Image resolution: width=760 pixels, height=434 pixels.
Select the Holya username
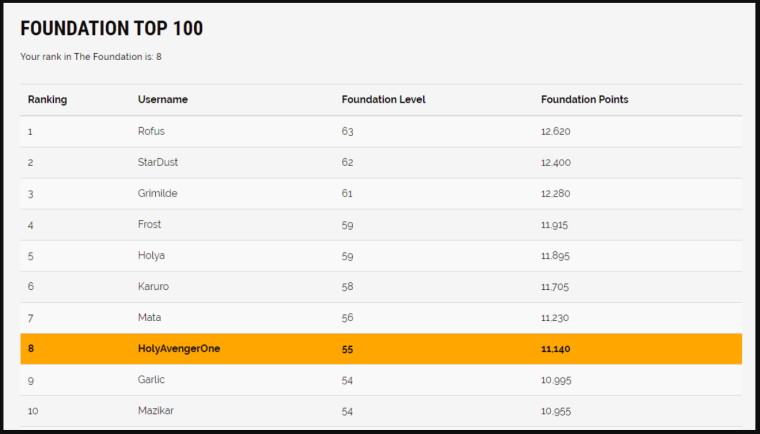pos(150,256)
